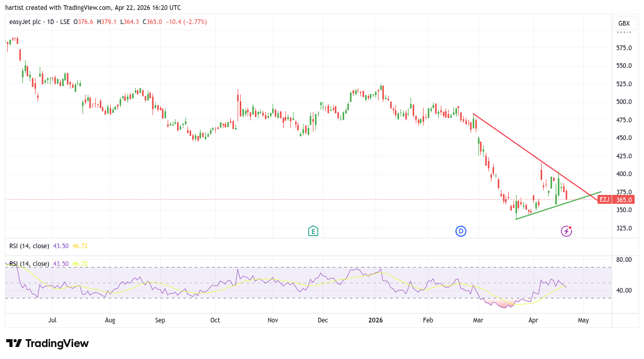644x359 pixels.
Task: Click the May label on time axis
Action: coord(583,320)
